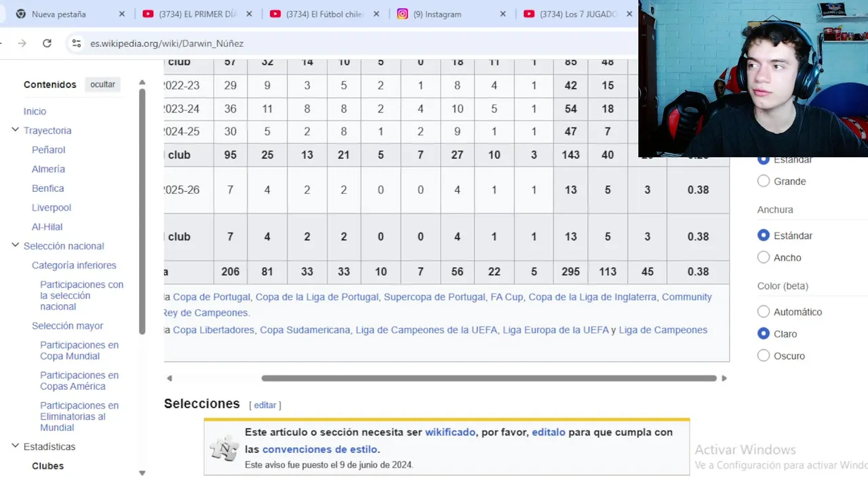This screenshot has width=868, height=488.
Task: Choose the Ancho width option
Action: point(764,258)
